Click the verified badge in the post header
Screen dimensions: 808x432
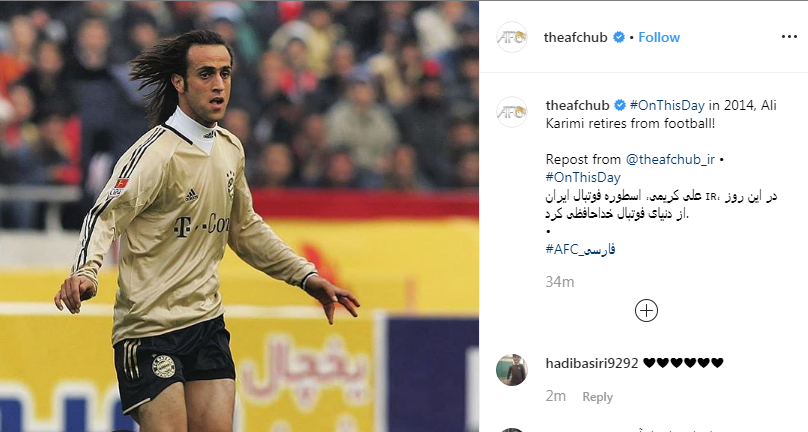click(619, 37)
